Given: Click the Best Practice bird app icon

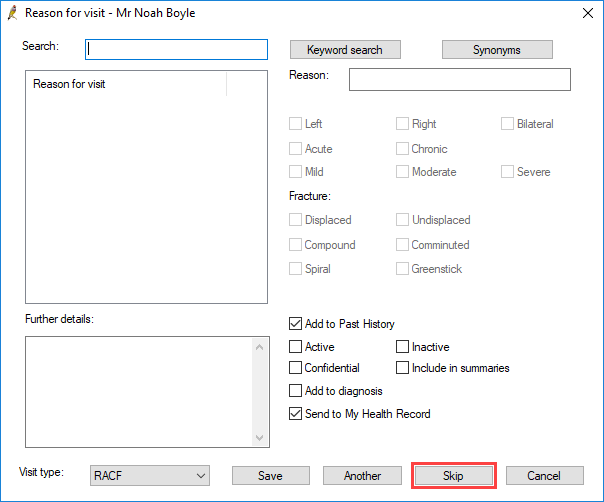Looking at the screenshot, I should click(x=13, y=13).
